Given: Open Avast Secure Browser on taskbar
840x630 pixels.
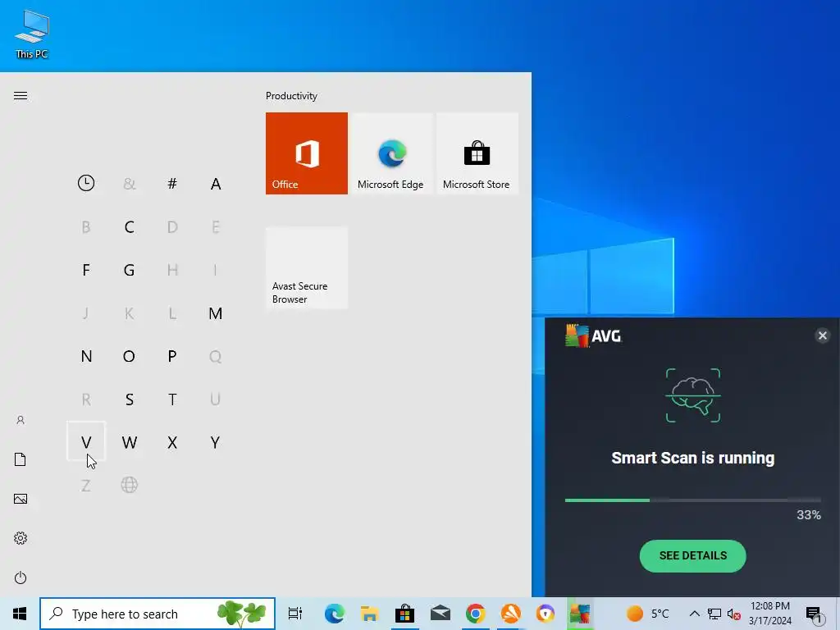Looking at the screenshot, I should tap(546, 614).
